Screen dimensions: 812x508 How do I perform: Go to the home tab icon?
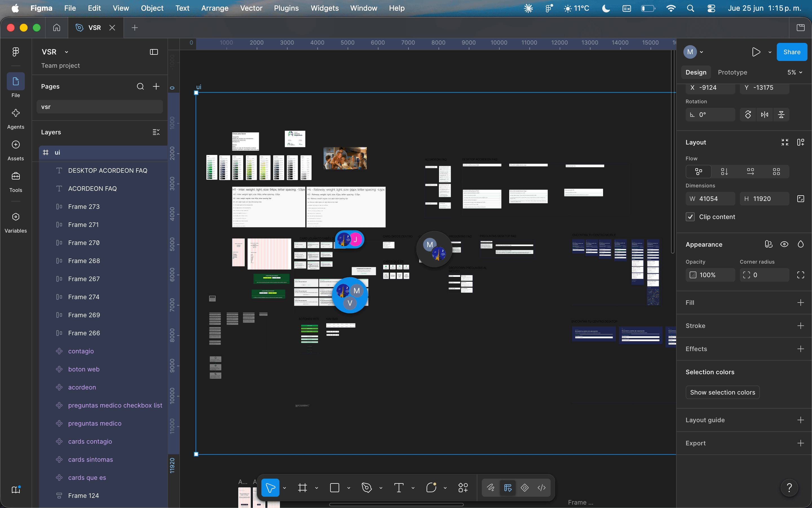coord(57,28)
